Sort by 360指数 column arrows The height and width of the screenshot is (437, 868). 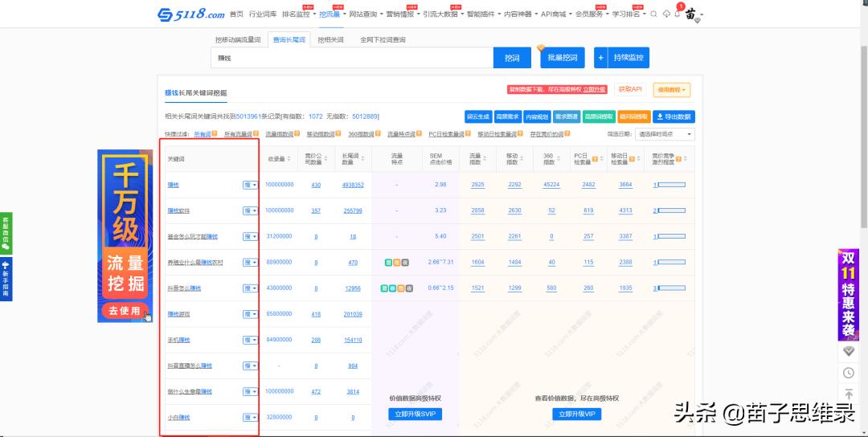[x=559, y=159]
